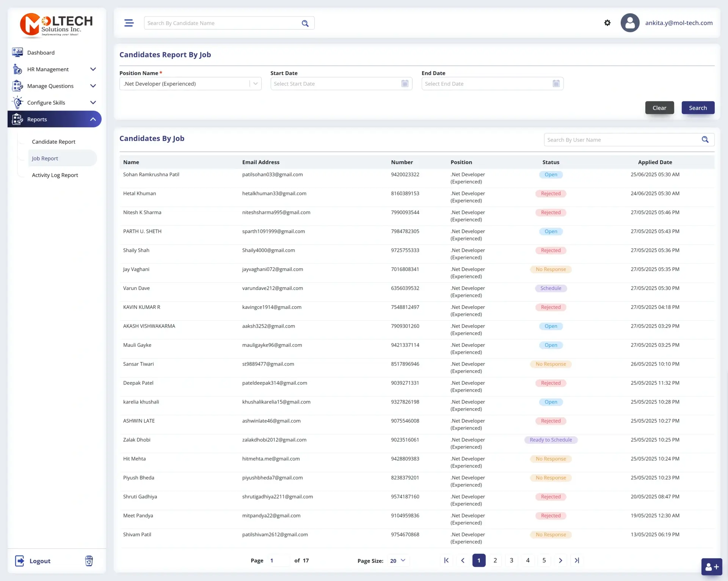Screen dimensions: 728x581
Task: Click the Logout arrow icon
Action: click(20, 561)
